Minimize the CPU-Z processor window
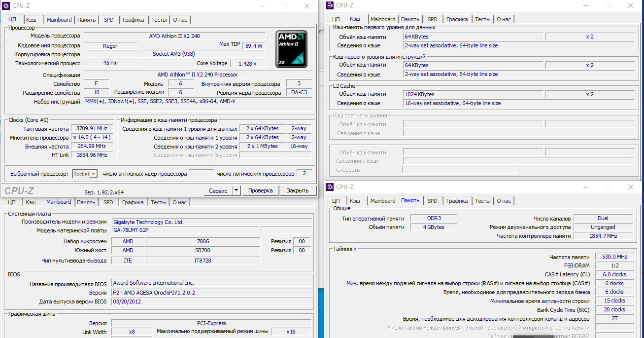 [261, 6]
